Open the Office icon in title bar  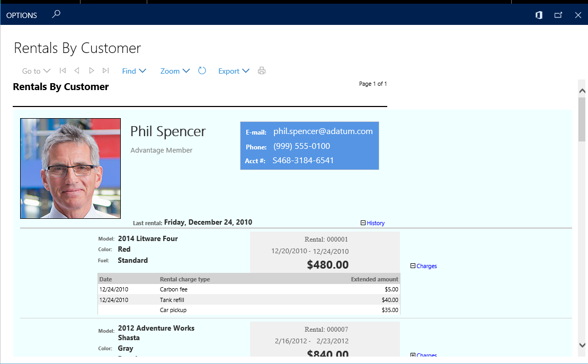point(539,15)
